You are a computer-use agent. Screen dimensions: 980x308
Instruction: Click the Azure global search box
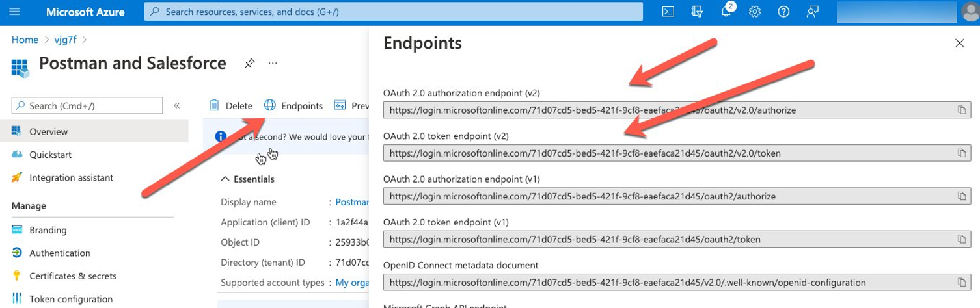point(393,12)
